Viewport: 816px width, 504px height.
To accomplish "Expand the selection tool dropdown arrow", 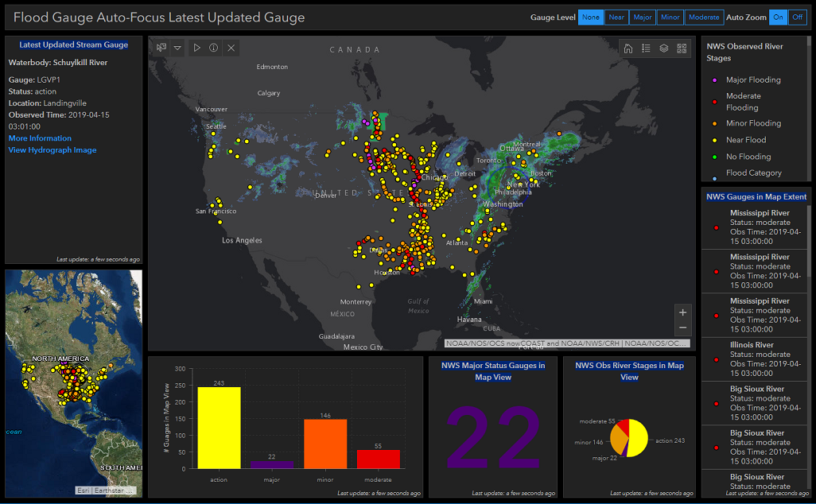I will click(177, 48).
